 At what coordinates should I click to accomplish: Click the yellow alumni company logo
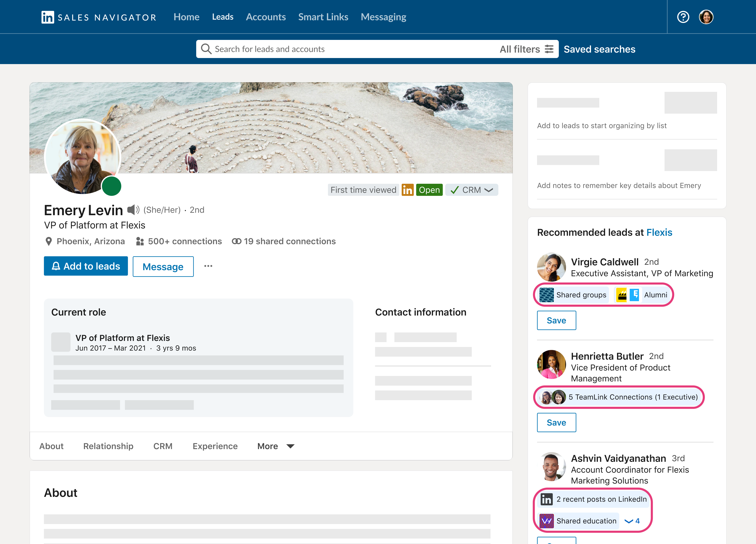pyautogui.click(x=621, y=295)
